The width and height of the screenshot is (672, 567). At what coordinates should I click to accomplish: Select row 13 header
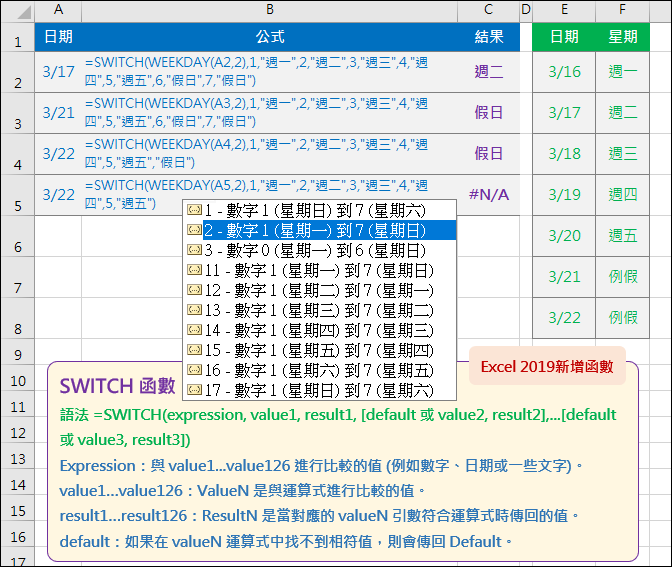(18, 456)
